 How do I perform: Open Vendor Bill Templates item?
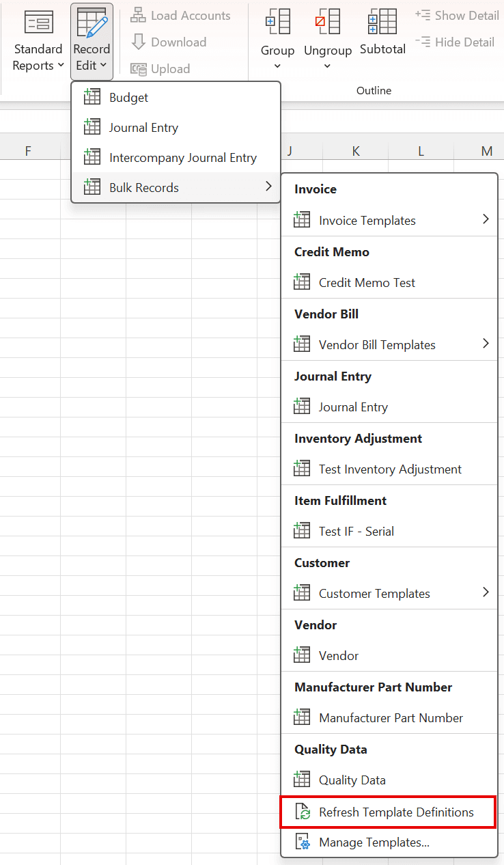(389, 345)
